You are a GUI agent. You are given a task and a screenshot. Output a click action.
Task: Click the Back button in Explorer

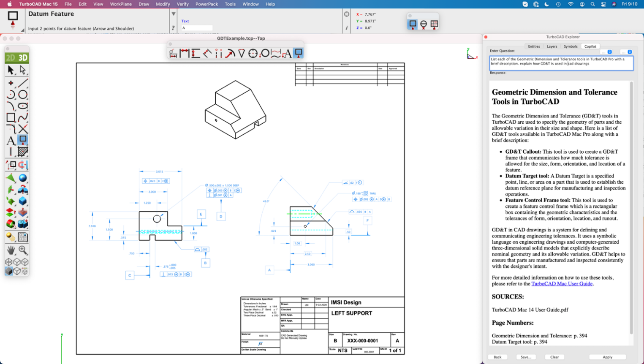497,357
